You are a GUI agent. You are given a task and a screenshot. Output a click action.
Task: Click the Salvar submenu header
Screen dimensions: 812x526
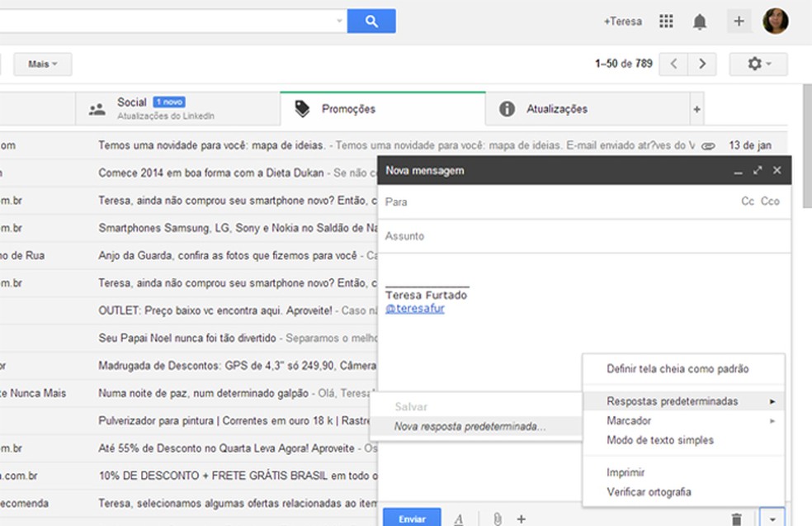point(476,407)
